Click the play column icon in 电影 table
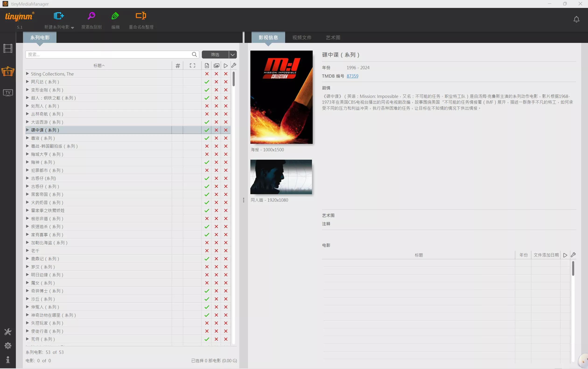588x369 pixels. click(x=565, y=255)
